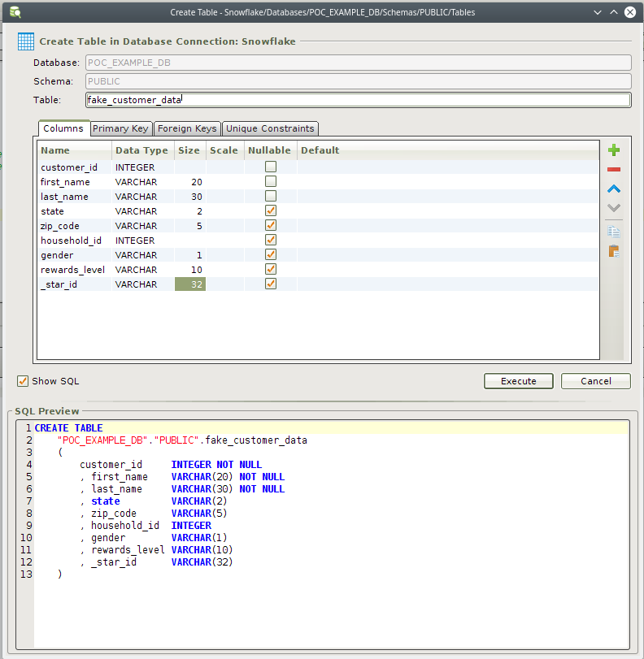Click the Default column header
The image size is (644, 659).
[x=448, y=150]
